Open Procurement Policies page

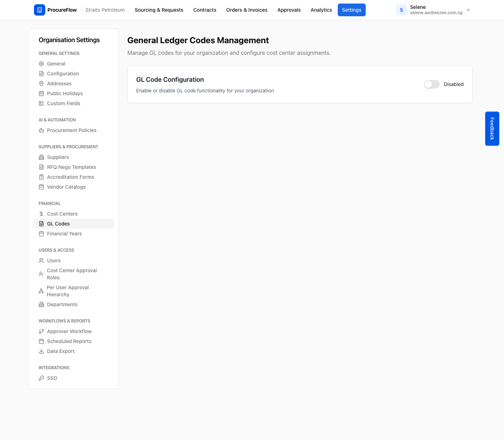[74, 130]
